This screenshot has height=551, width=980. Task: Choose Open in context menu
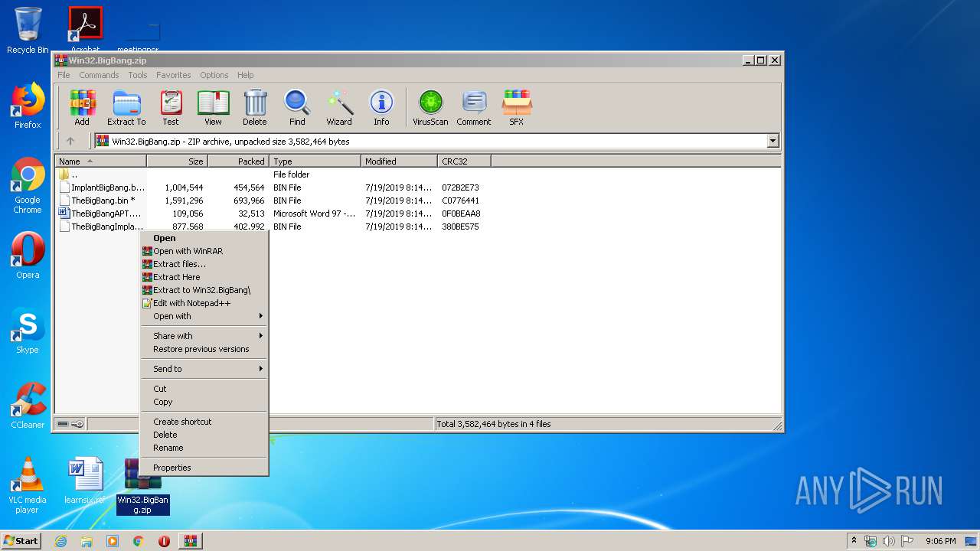click(204, 238)
